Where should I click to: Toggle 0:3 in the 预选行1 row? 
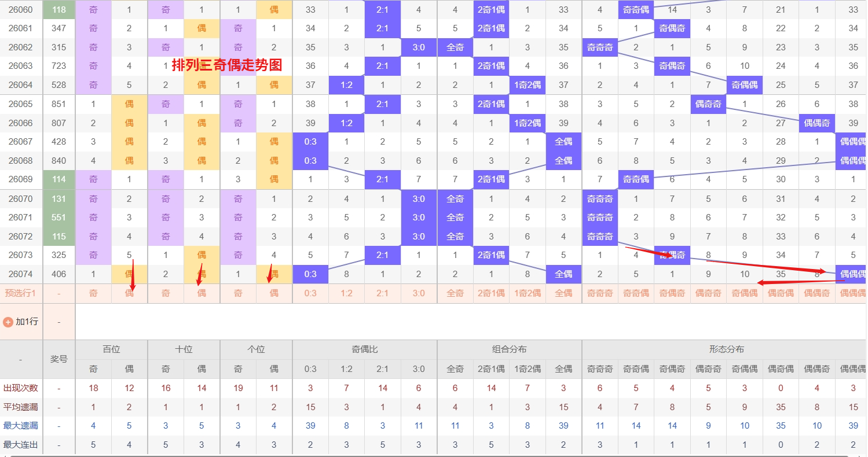tap(310, 293)
